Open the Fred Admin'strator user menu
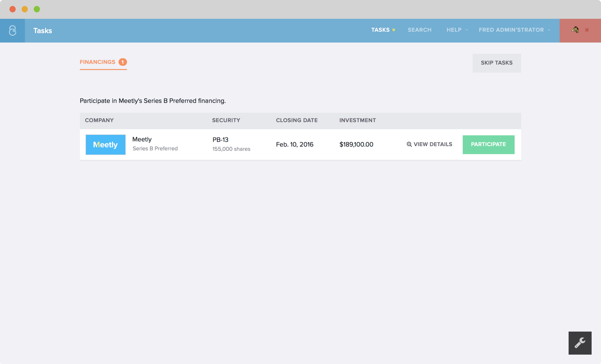 tap(511, 30)
